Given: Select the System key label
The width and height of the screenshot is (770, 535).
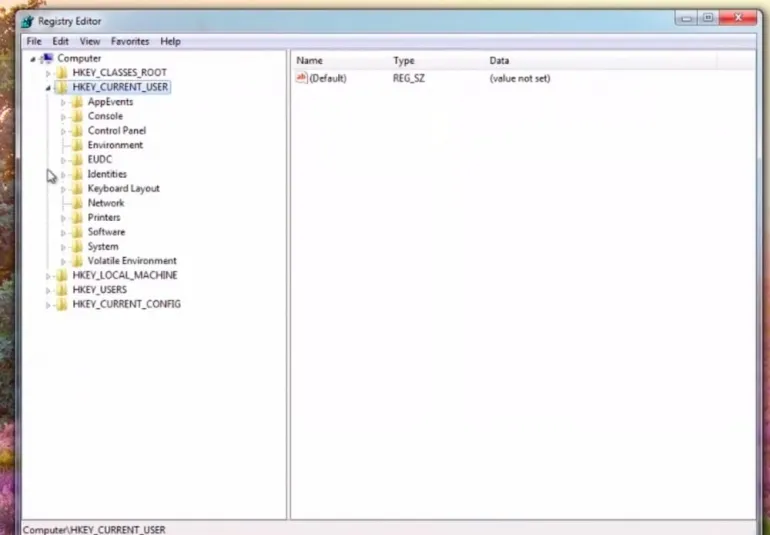Looking at the screenshot, I should click(x=103, y=246).
